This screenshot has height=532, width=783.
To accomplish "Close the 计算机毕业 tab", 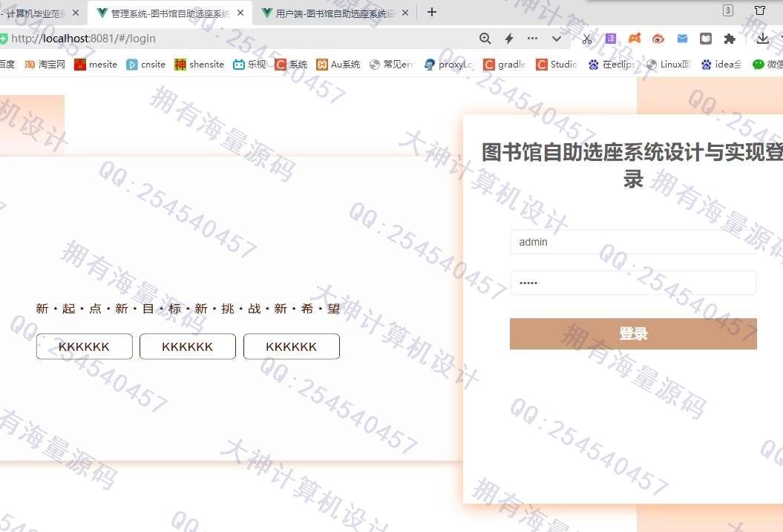I will (x=76, y=13).
